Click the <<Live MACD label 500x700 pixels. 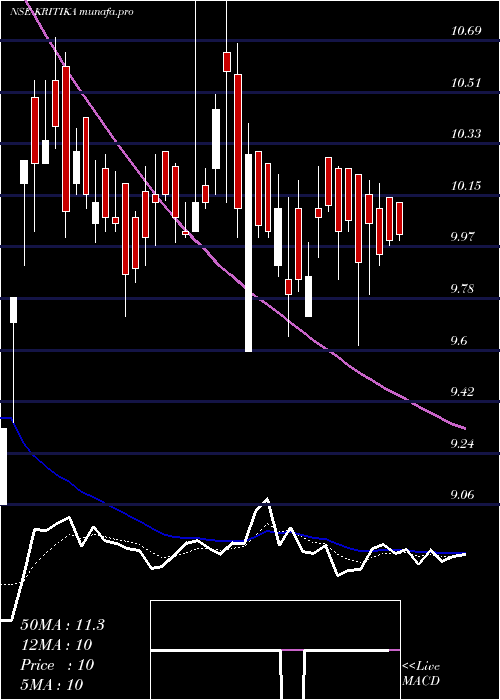click(421, 674)
